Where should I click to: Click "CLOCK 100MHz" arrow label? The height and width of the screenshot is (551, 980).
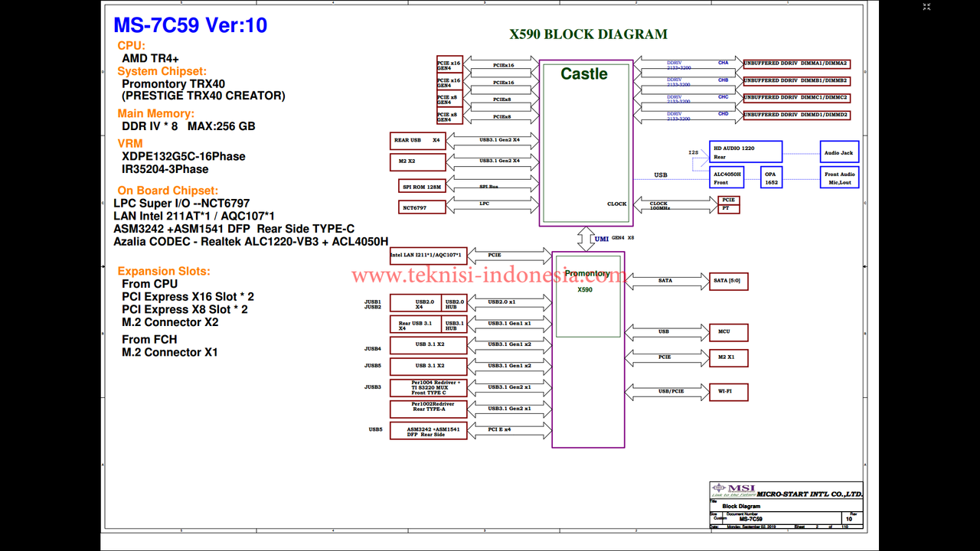[658, 206]
